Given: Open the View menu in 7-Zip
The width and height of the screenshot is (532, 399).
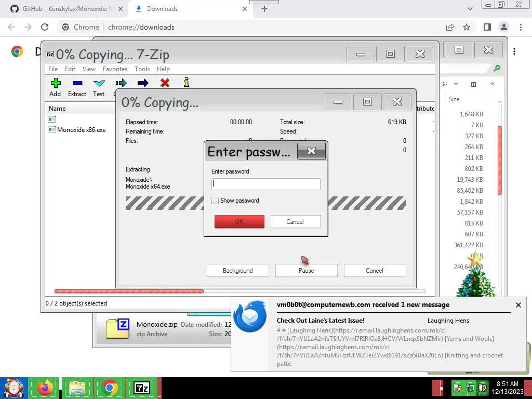Looking at the screenshot, I should pyautogui.click(x=89, y=69).
